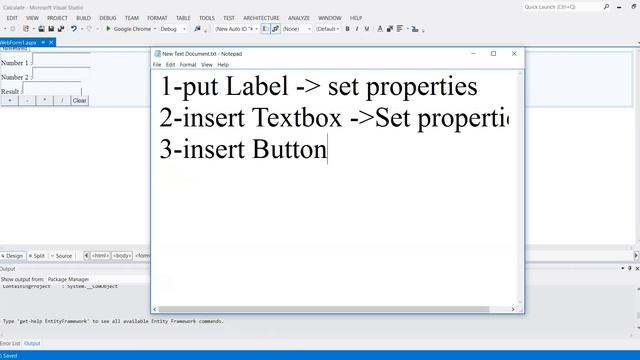Open the New Auto ID target rule dropdown
This screenshot has width=640, height=360.
[236, 29]
